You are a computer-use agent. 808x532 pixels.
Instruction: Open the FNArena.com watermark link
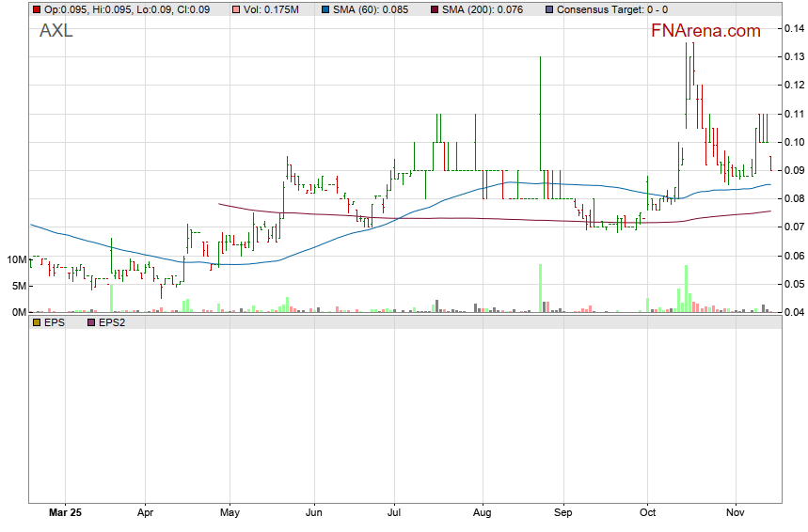(x=705, y=31)
